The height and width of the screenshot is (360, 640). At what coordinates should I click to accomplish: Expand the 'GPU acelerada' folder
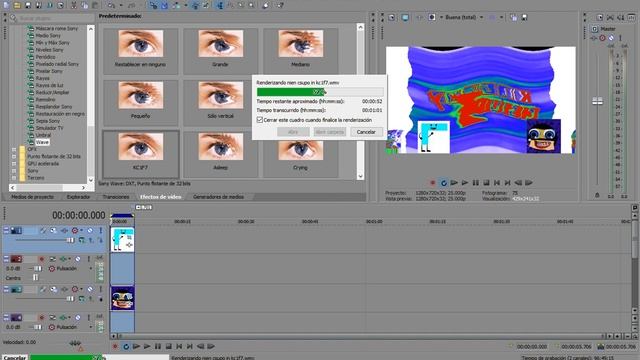[x=14, y=164]
